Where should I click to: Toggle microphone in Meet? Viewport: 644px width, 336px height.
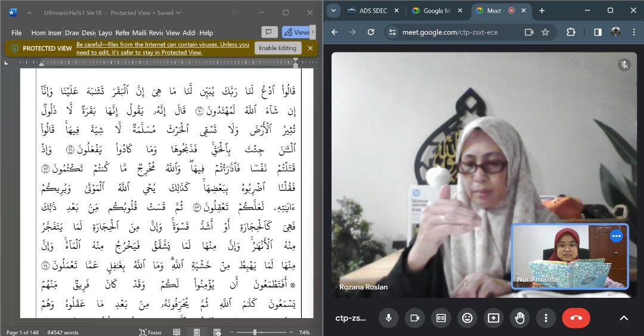pos(389,318)
